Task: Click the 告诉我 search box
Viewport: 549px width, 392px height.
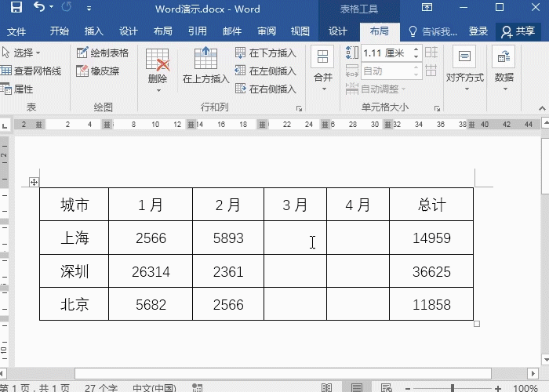Action: [x=433, y=32]
